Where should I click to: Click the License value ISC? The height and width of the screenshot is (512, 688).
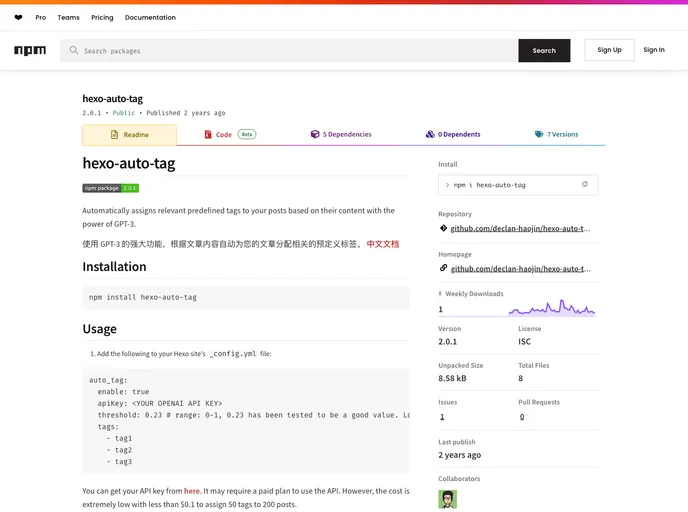524,341
